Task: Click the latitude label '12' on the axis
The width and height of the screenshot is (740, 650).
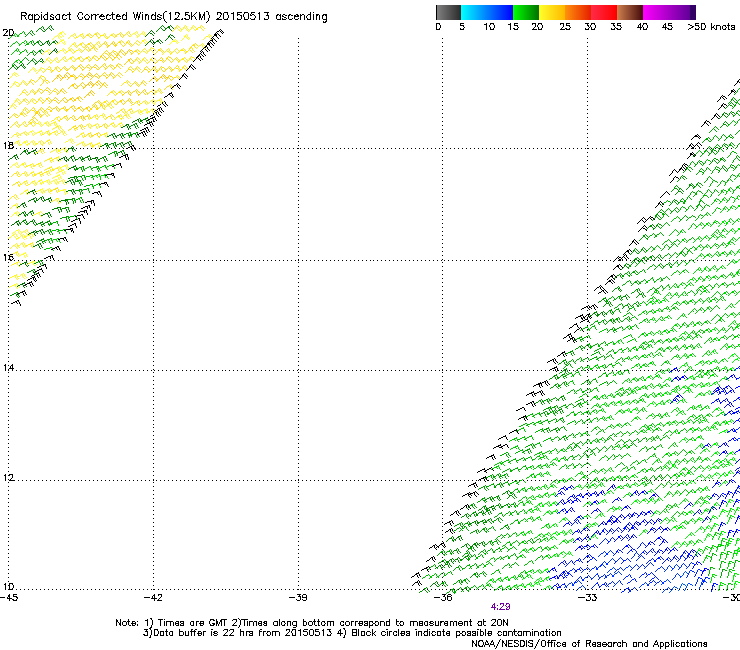Action: click(8, 478)
